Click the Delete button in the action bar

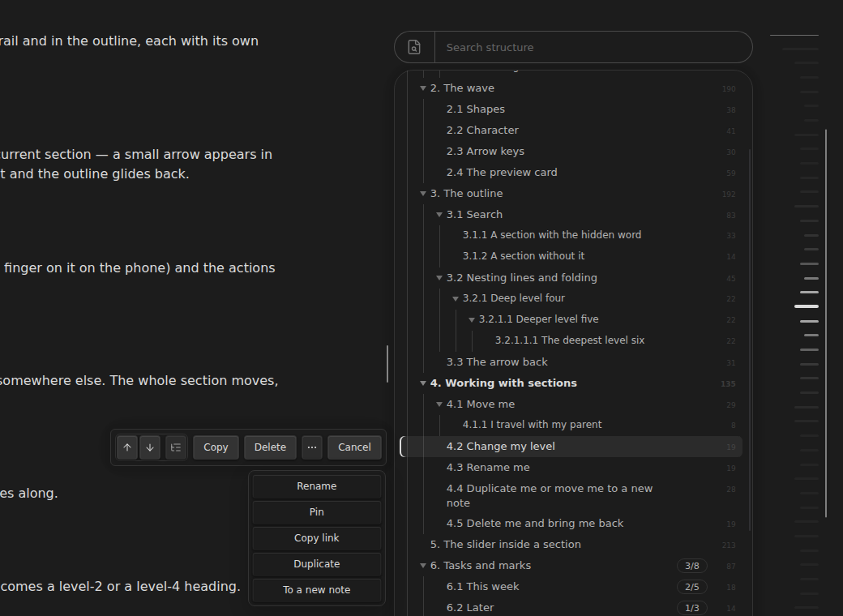click(x=270, y=447)
